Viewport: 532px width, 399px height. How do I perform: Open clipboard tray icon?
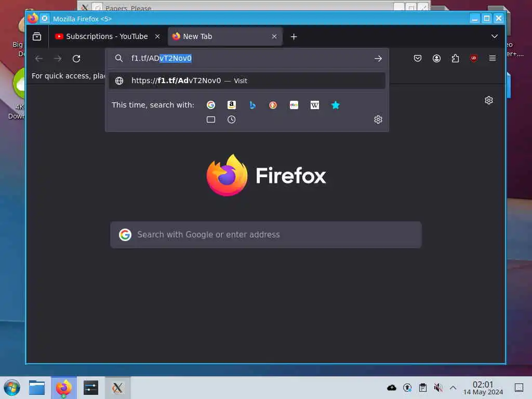(x=423, y=388)
